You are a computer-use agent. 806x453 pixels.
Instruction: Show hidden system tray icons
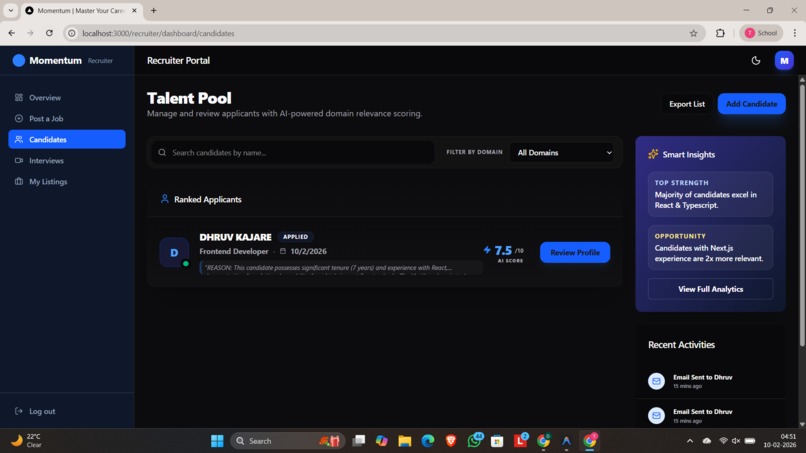click(690, 441)
